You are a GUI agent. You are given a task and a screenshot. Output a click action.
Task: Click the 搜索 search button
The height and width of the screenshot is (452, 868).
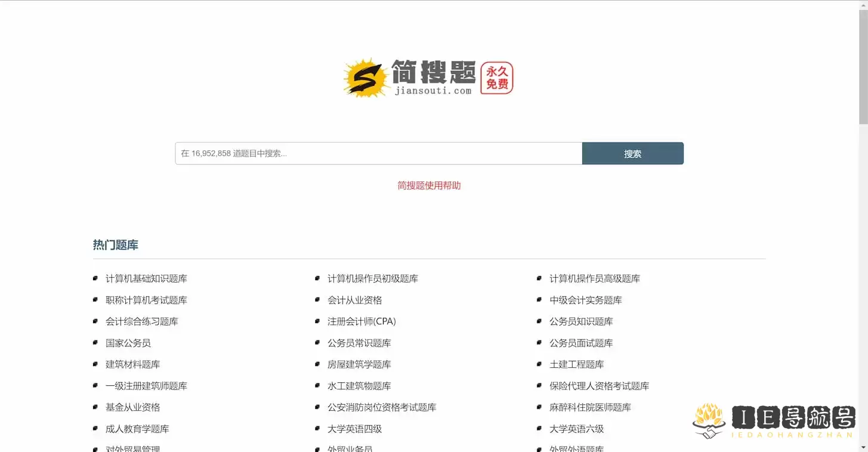632,153
